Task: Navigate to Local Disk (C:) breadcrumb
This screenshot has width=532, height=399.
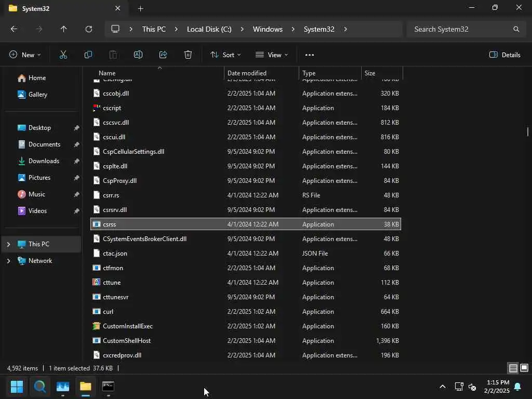Action: click(x=209, y=29)
